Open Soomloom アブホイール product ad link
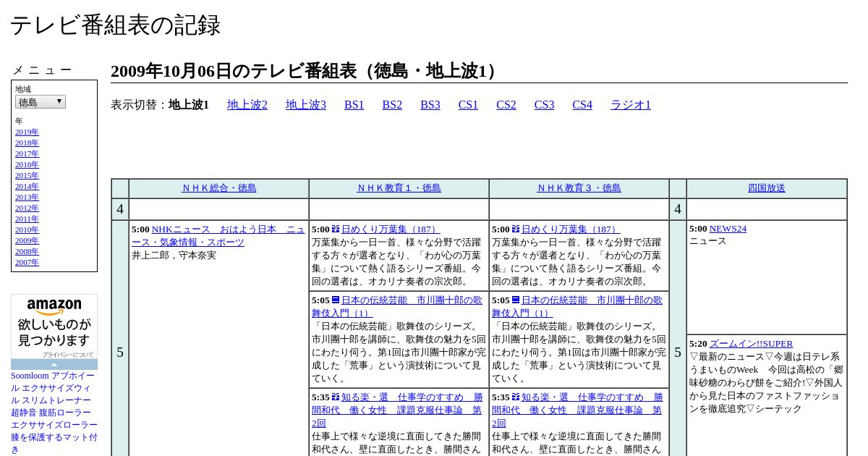This screenshot has height=456, width=868. (54, 413)
